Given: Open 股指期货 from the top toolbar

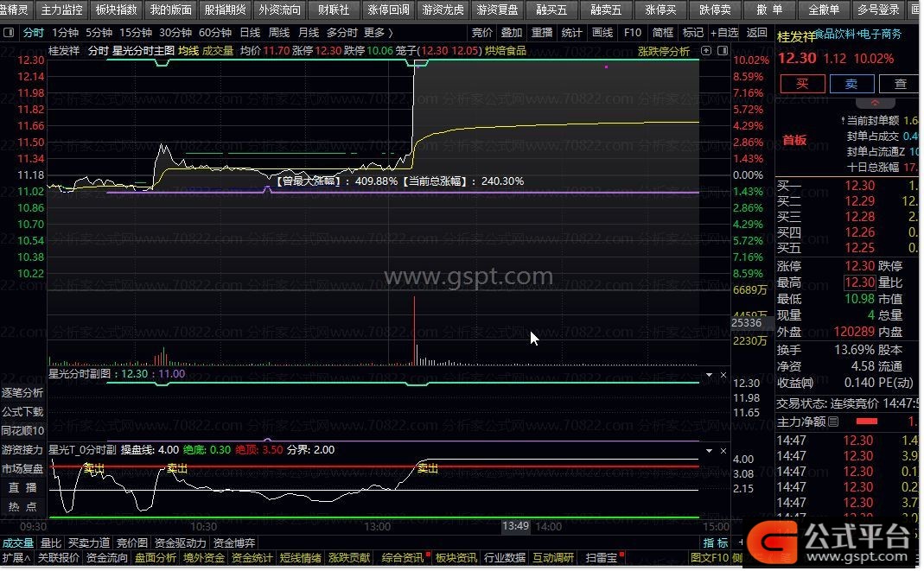Looking at the screenshot, I should click(x=225, y=10).
